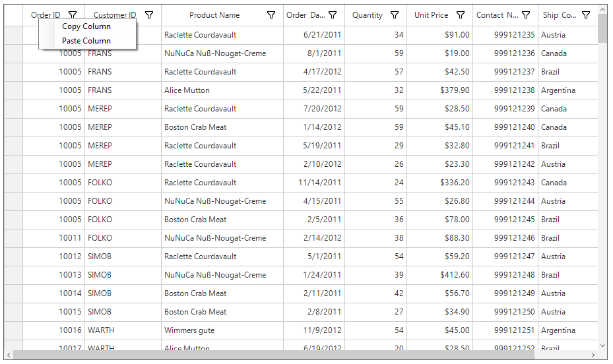This screenshot has height=364, width=613.
Task: Sort by Quantity column header
Action: click(x=367, y=15)
